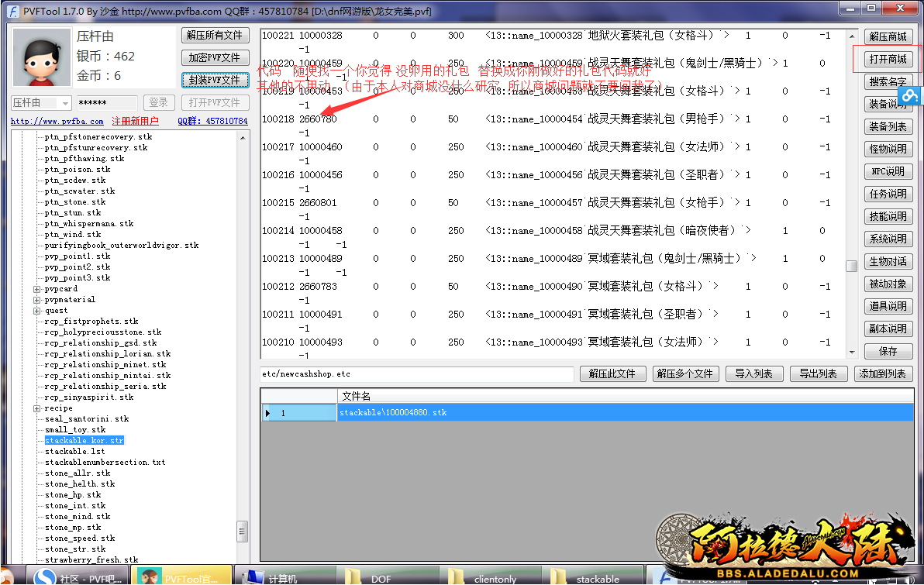
Task: Expand the pvpcard tree folder
Action: tap(36, 289)
